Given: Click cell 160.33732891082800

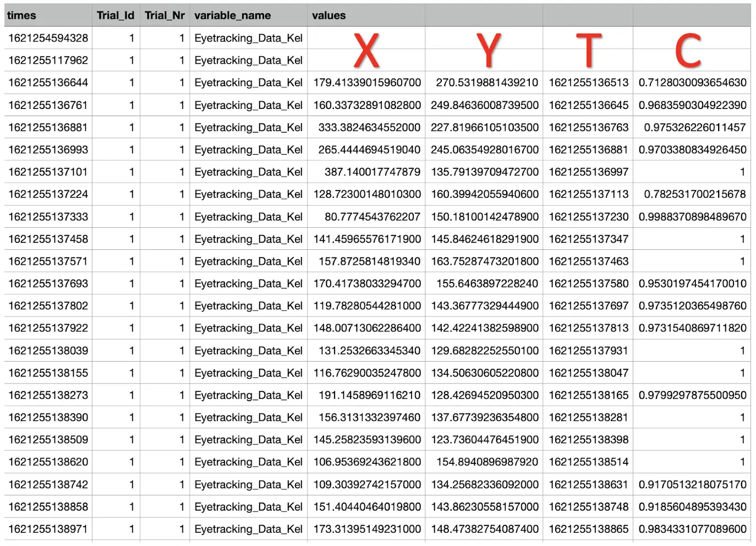Looking at the screenshot, I should click(x=366, y=105).
